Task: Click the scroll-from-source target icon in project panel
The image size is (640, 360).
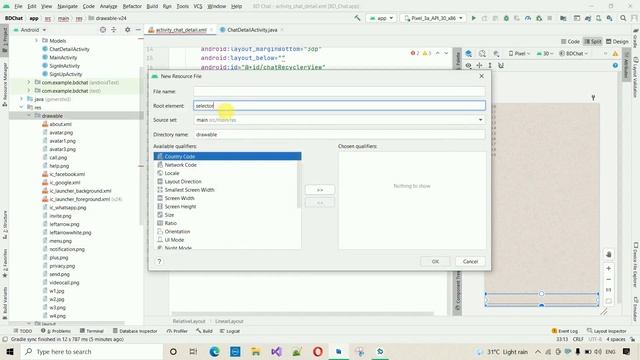Action: point(103,30)
